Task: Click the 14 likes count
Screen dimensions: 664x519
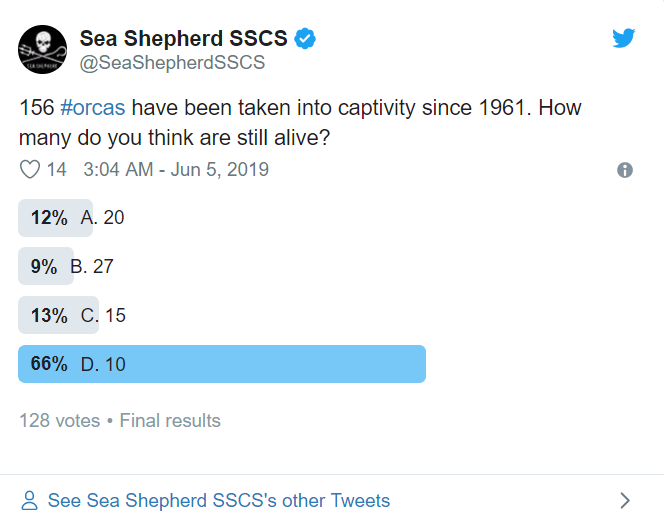Action: (x=56, y=170)
